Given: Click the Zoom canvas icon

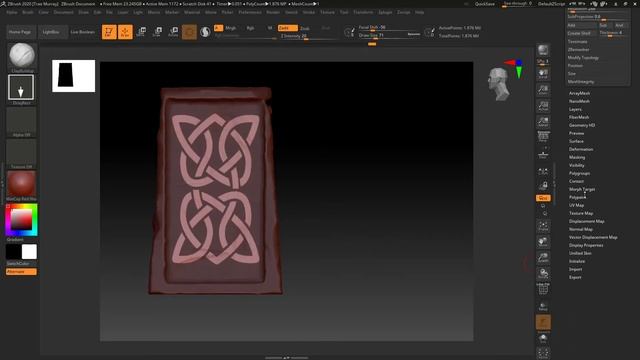Looking at the screenshot, I should pos(543,90).
